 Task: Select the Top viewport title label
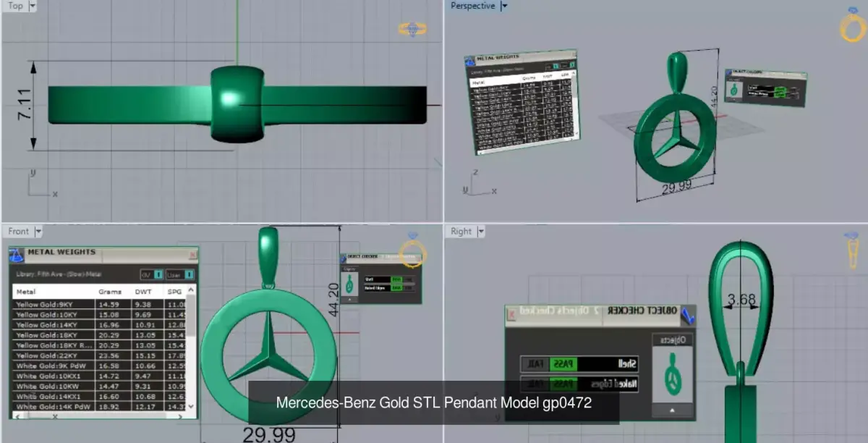15,6
